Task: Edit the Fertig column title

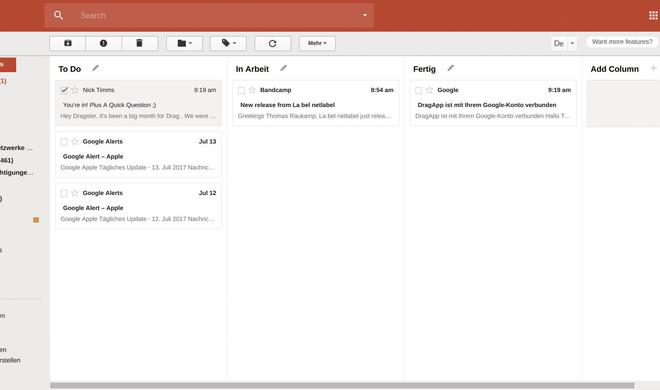Action: coord(450,68)
